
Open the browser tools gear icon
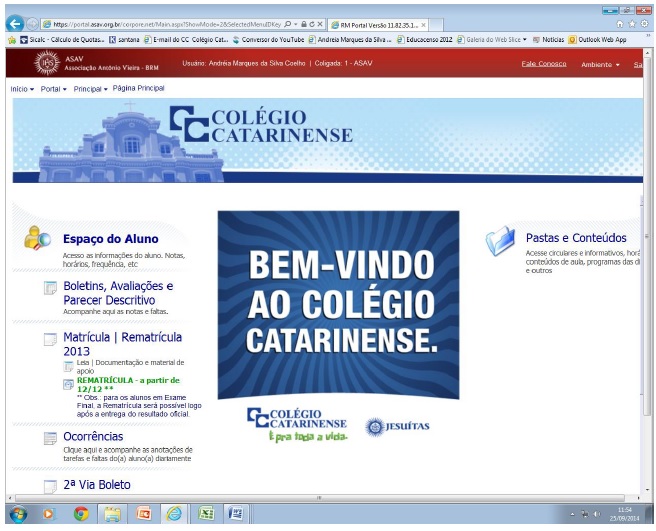click(645, 24)
